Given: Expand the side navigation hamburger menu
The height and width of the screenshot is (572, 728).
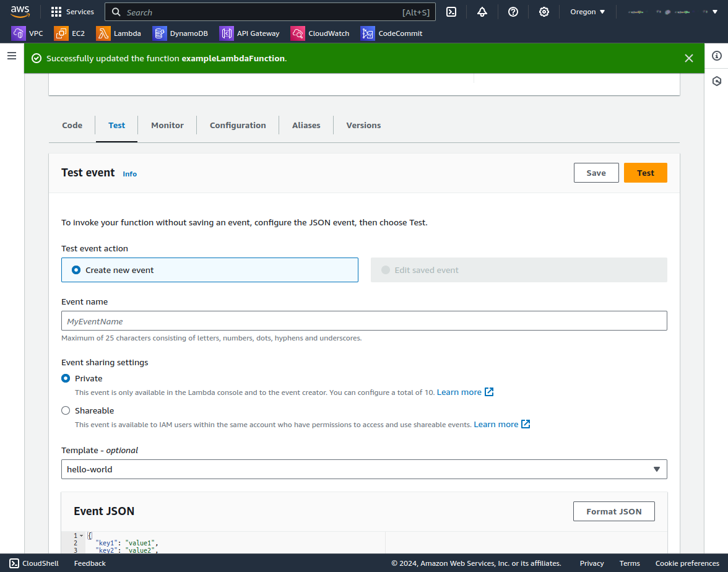Looking at the screenshot, I should pyautogui.click(x=12, y=56).
